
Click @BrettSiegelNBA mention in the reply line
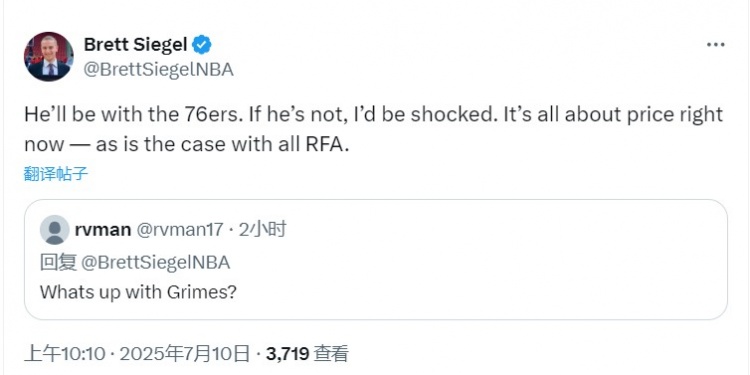[155, 263]
